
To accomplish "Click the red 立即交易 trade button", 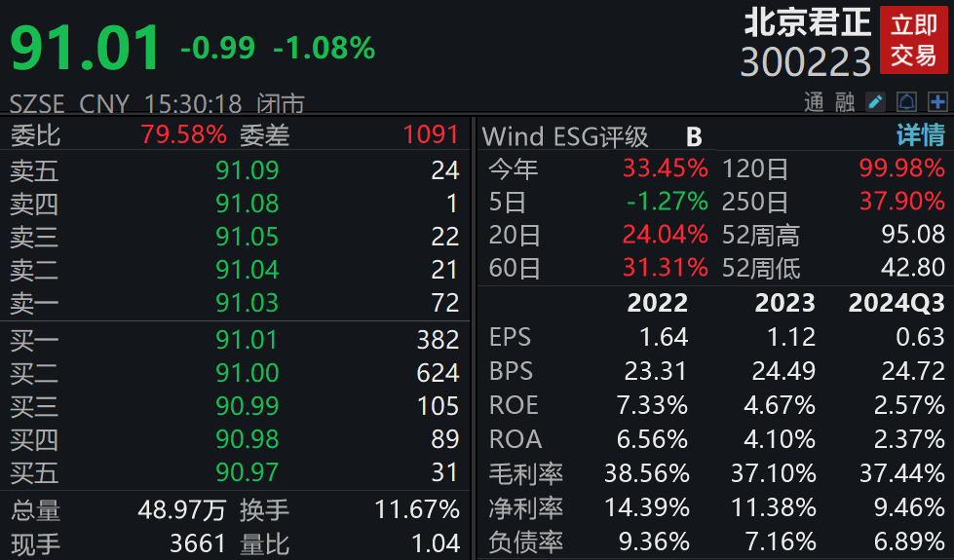I will [914, 40].
